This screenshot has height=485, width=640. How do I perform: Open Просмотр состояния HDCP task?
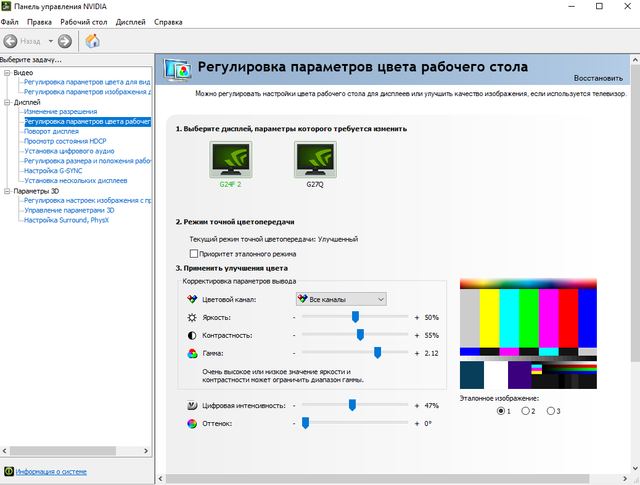pos(65,141)
